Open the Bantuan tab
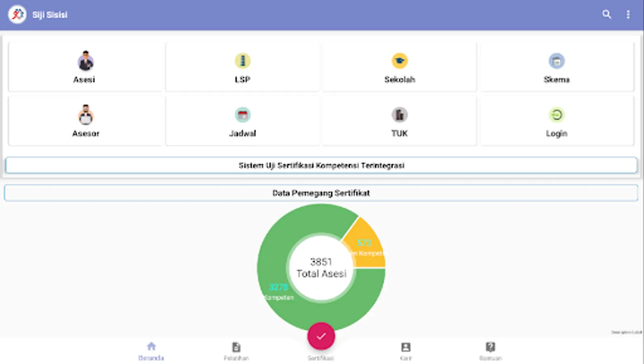Screen dimensions: 644x364 point(490,351)
